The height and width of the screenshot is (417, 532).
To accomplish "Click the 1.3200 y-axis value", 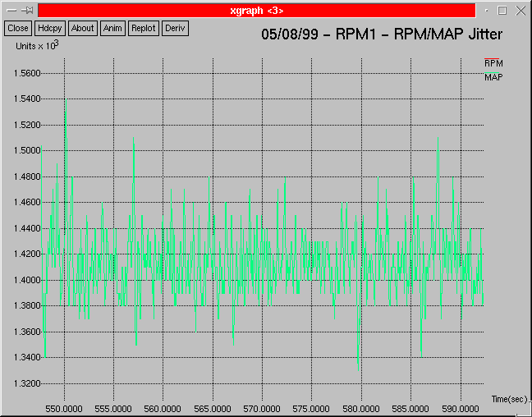I will pyautogui.click(x=27, y=383).
